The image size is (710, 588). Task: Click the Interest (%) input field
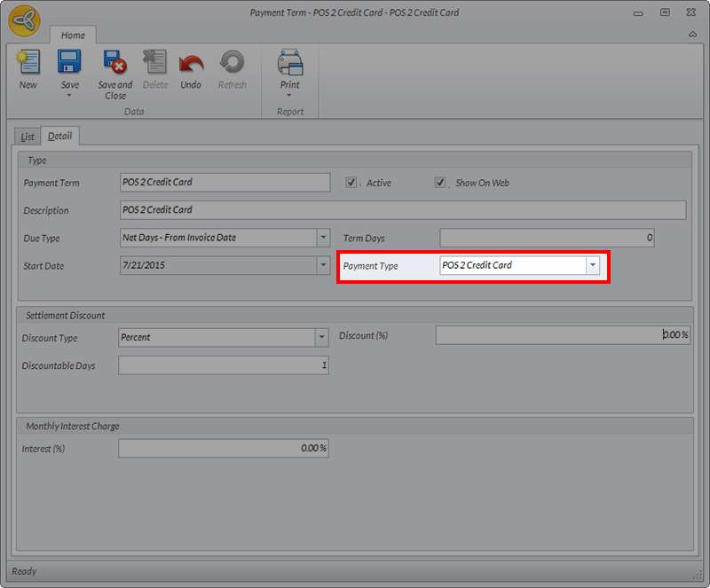coord(224,449)
